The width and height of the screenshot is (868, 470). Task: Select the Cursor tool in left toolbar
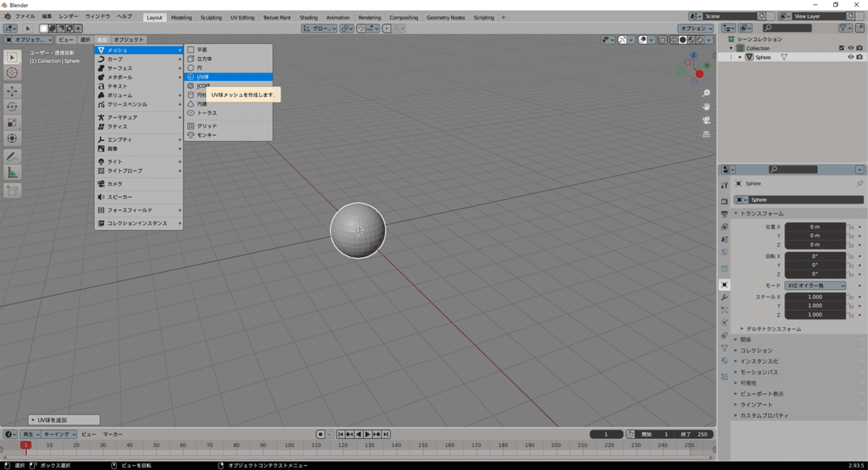click(12, 73)
